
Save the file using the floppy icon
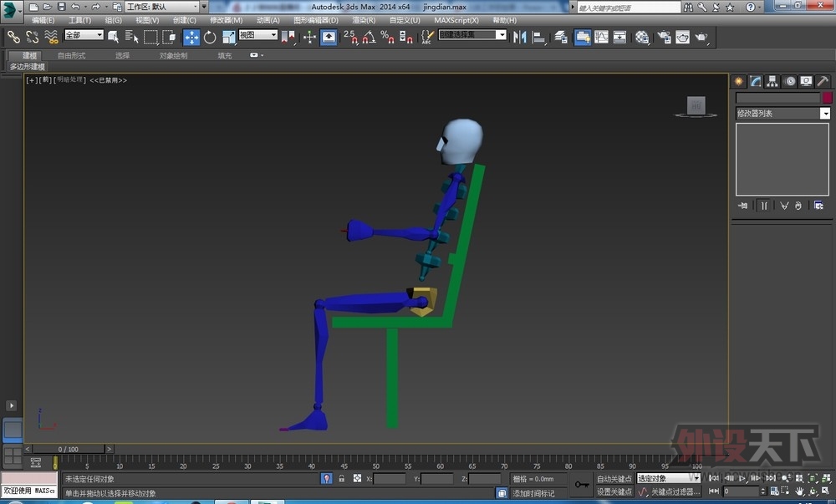(61, 7)
